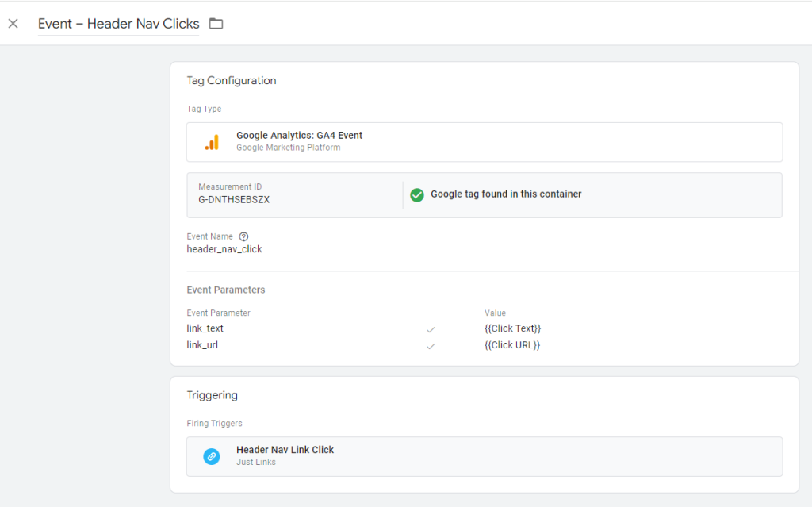Click the checkmark in the link_url row
The width and height of the screenshot is (812, 507).
(x=431, y=346)
